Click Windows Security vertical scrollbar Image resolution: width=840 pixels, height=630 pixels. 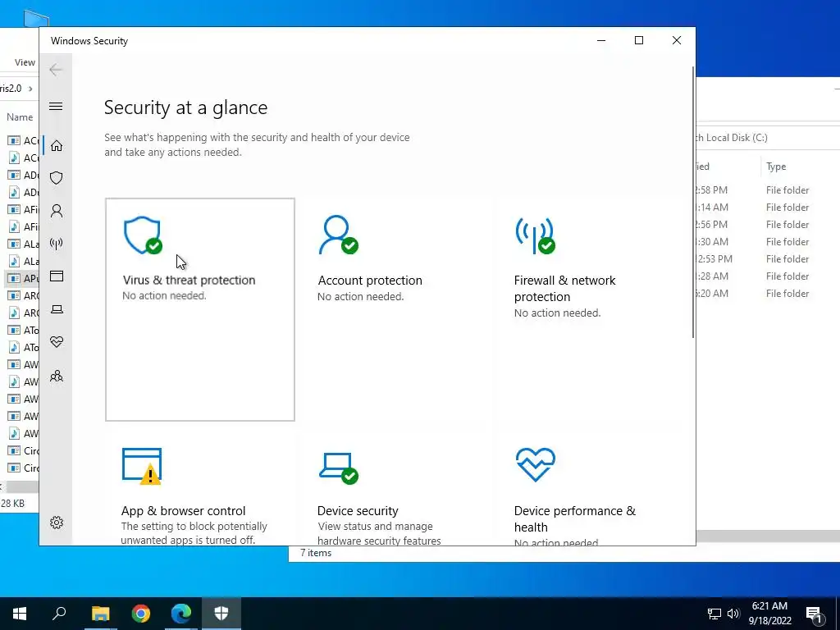(692, 203)
